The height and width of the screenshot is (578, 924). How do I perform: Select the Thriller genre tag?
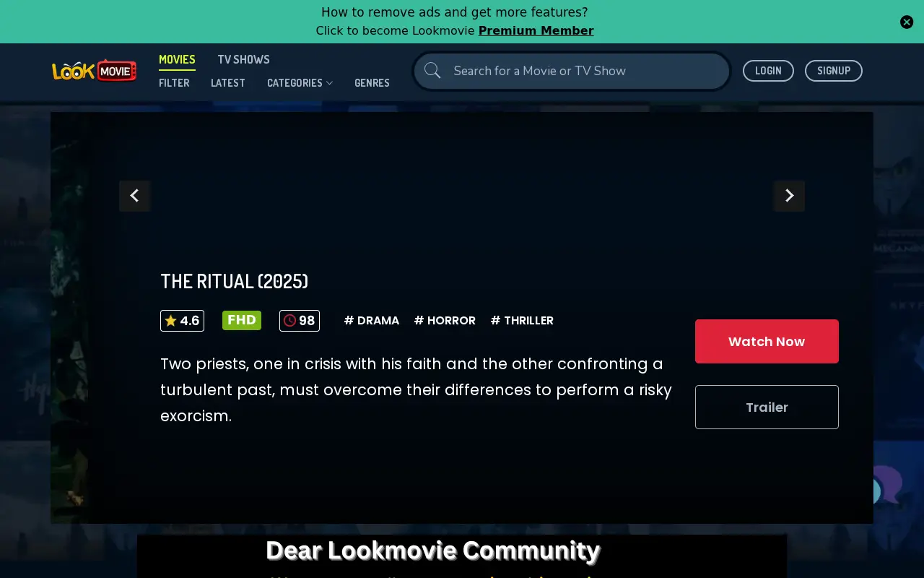(522, 321)
